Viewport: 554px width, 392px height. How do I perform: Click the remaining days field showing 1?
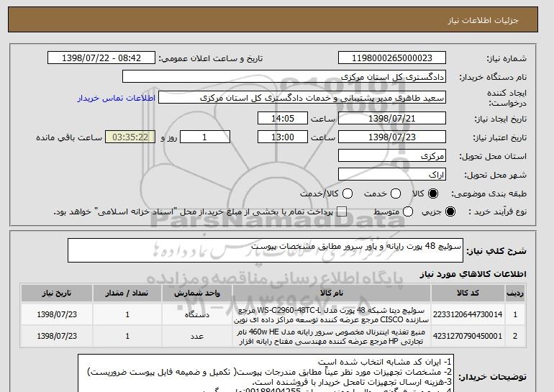(205, 137)
